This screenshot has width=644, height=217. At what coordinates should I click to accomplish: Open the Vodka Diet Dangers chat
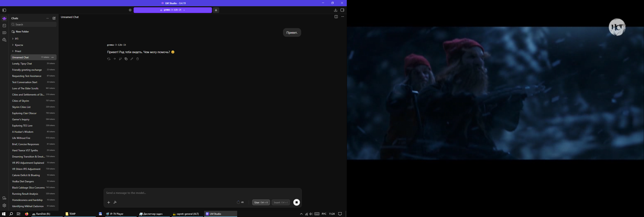point(33,181)
